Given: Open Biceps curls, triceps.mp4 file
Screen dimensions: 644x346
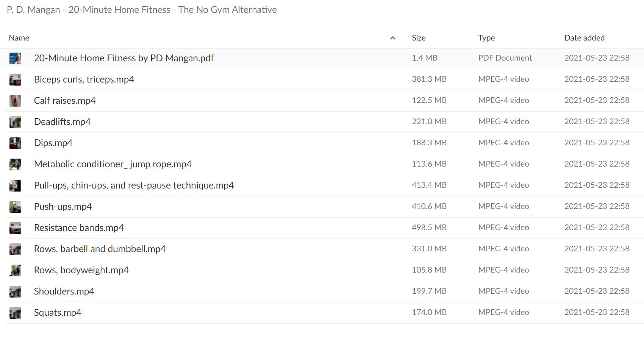Looking at the screenshot, I should tap(84, 79).
